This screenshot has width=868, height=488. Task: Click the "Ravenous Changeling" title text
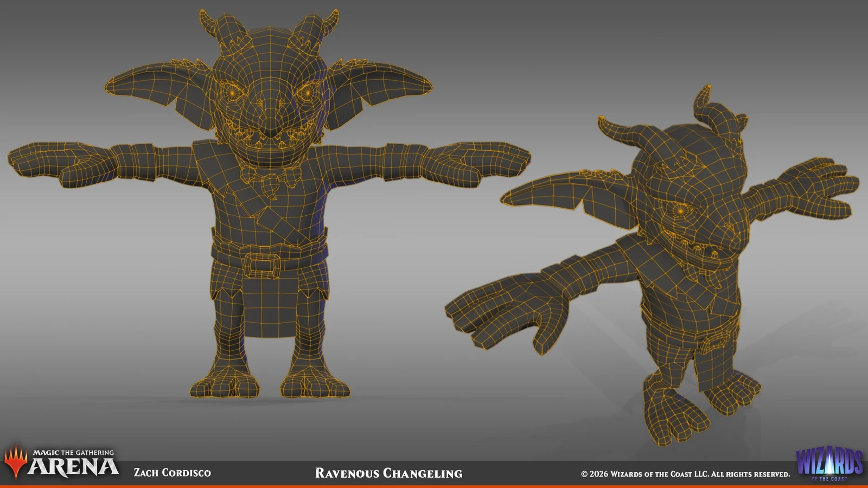coord(389,473)
